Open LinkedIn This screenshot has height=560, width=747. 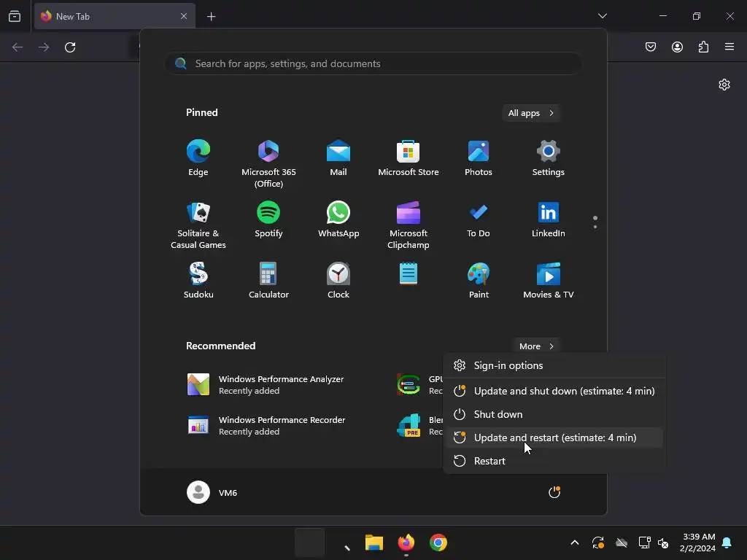[x=549, y=220]
